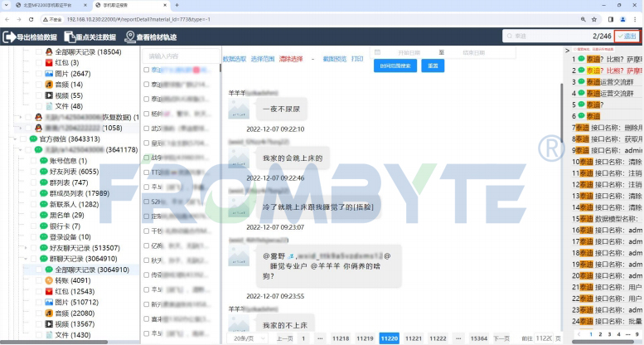Open the 20条/页 page size dropdown
Image resolution: width=644 pixels, height=345 pixels.
point(248,338)
